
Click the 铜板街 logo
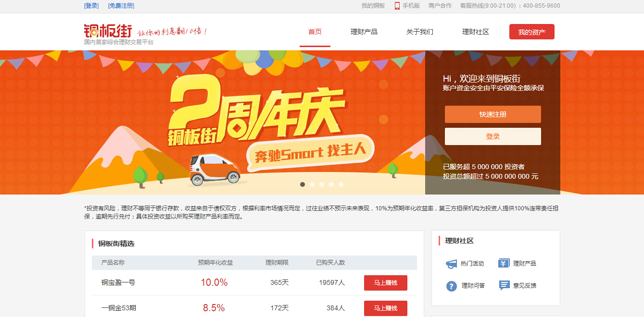click(x=108, y=31)
